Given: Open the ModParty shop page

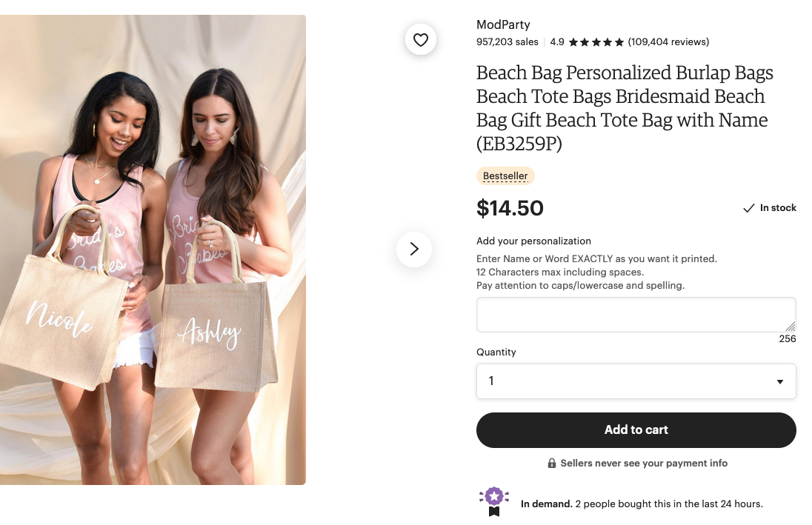Looking at the screenshot, I should [x=503, y=25].
